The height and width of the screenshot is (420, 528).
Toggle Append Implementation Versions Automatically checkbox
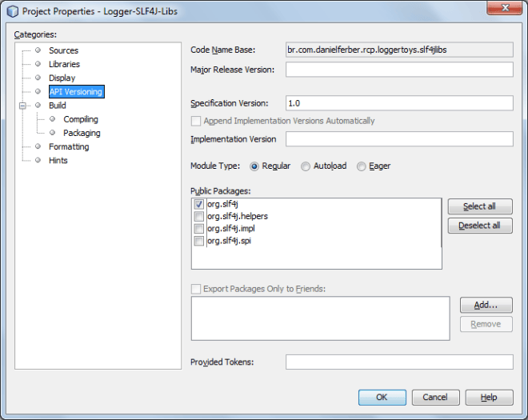[x=196, y=121]
